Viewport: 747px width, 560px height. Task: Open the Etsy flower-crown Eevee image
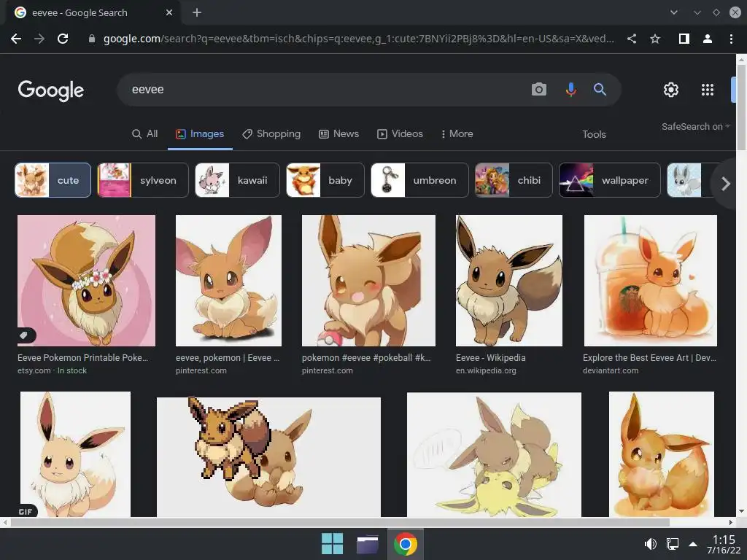[86, 281]
